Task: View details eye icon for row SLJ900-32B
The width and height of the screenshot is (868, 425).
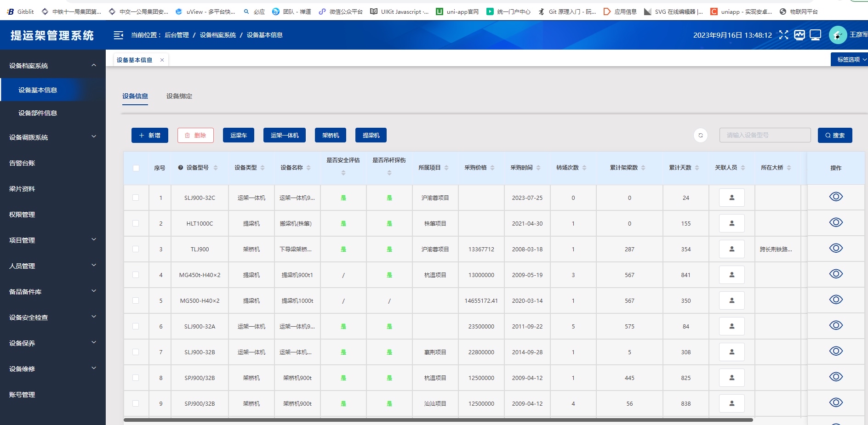Action: [x=836, y=351]
